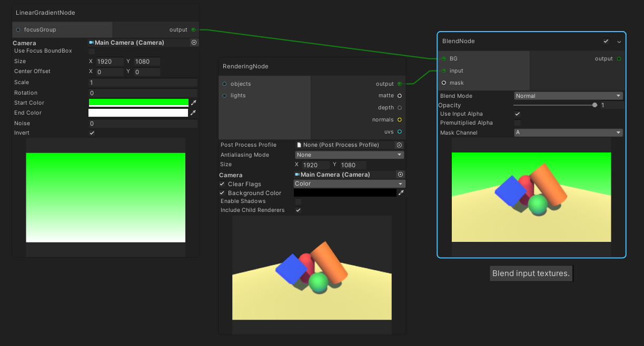
Task: Disable Use Input Alpha in BlendNode
Action: click(517, 114)
